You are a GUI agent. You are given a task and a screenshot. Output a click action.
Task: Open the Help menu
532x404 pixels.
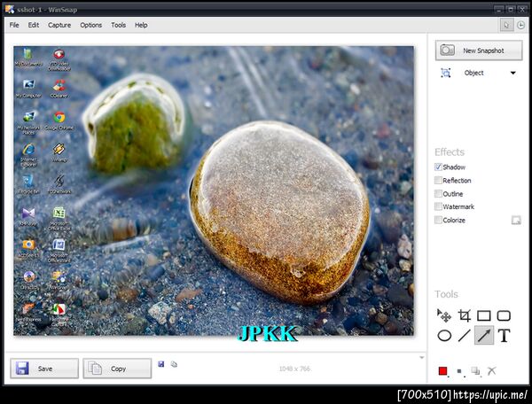pyautogui.click(x=141, y=25)
